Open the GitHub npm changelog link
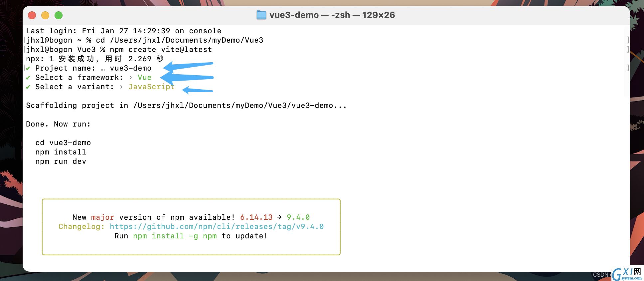Image resolution: width=644 pixels, height=281 pixels. pos(217,227)
